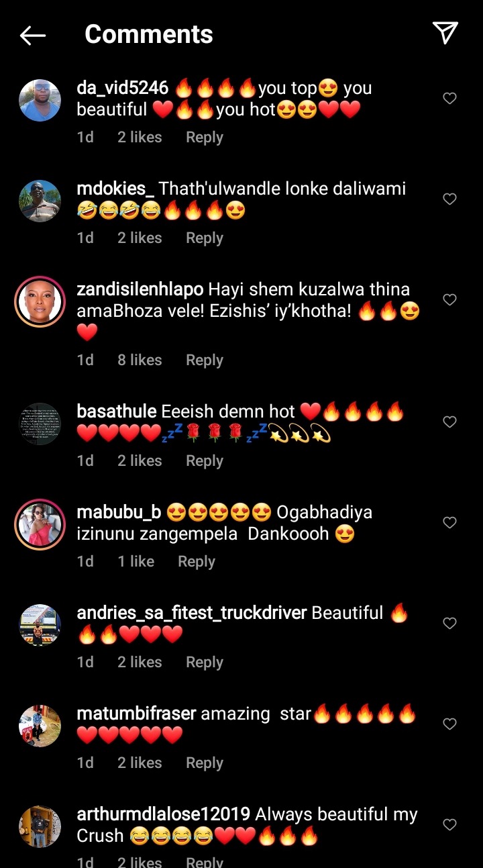Reply to da_vid5246's comment
This screenshot has width=483, height=868.
[x=205, y=138]
